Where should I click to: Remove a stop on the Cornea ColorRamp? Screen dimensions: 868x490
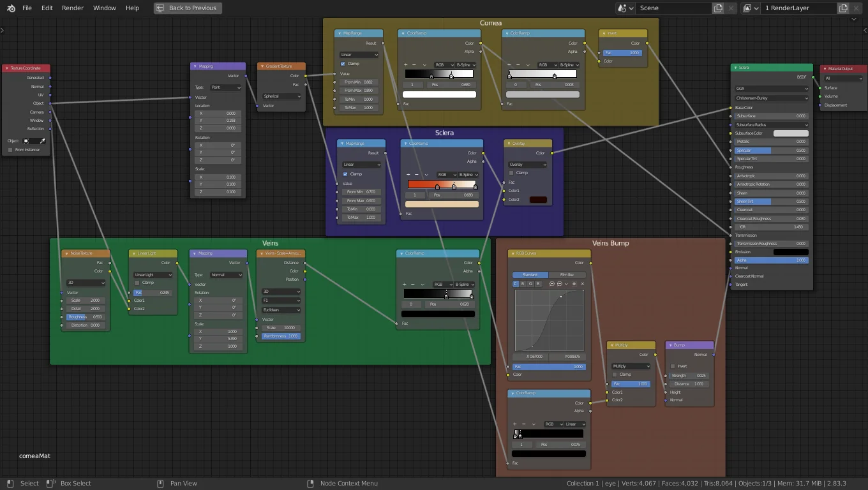414,65
